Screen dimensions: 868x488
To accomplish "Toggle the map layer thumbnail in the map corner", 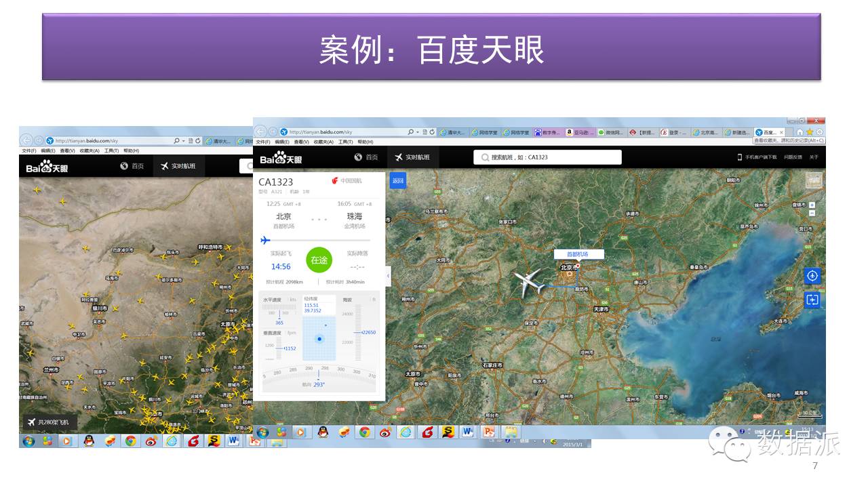I will point(814,180).
